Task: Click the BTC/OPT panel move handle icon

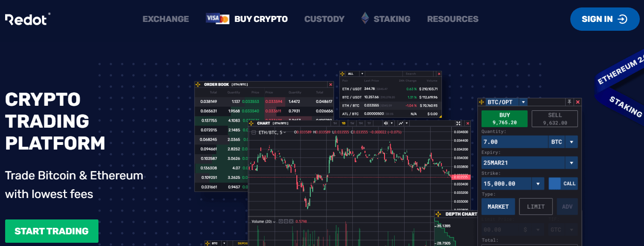Action: coord(481,102)
